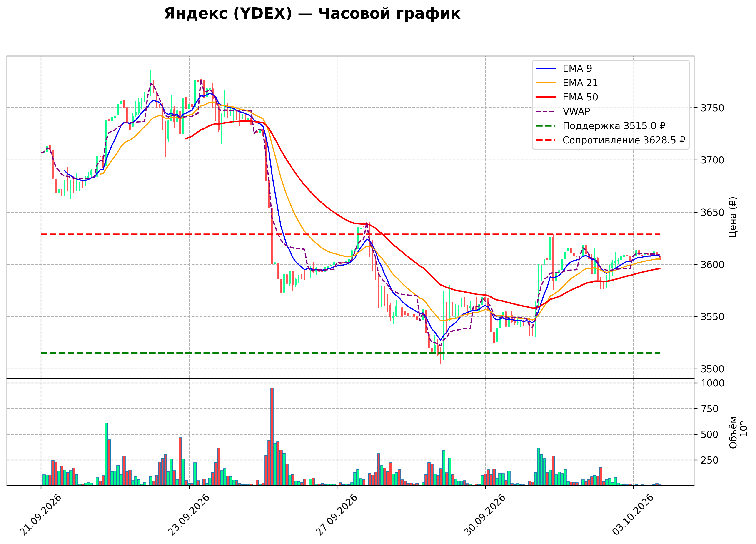The height and width of the screenshot is (544, 756).
Task: Click date label 27.09.2026
Action: 336,515
